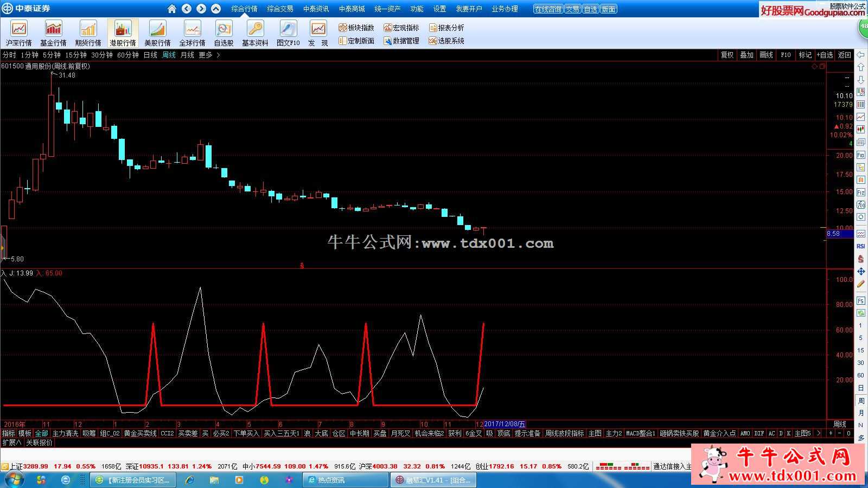Open 港股行情 Hong Kong stocks icon

(123, 33)
